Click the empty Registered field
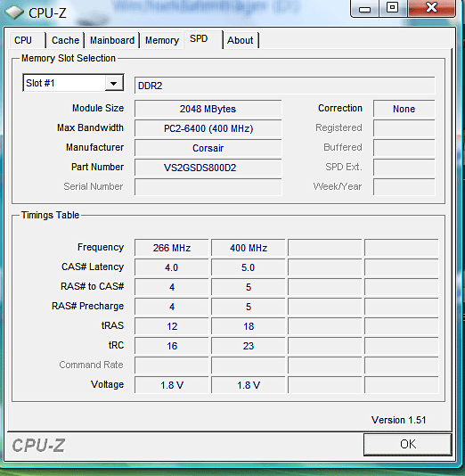Screen dimensions: 465x476 pyautogui.click(x=404, y=128)
